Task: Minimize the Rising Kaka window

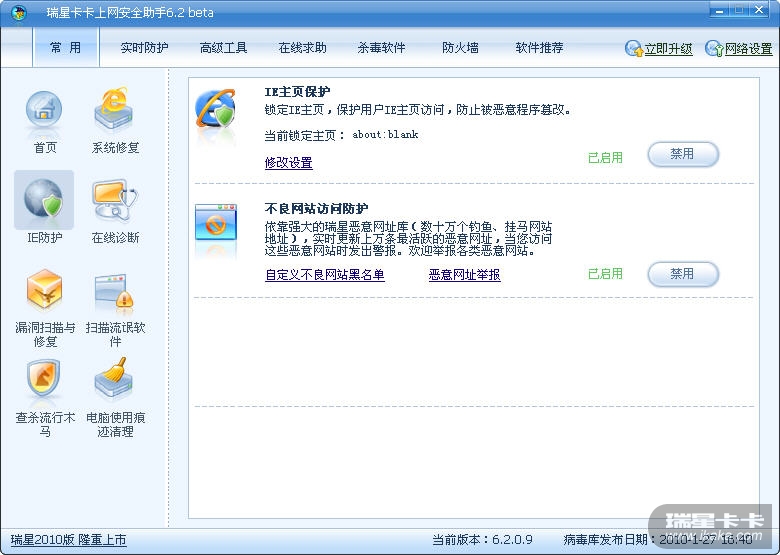Action: (719, 10)
